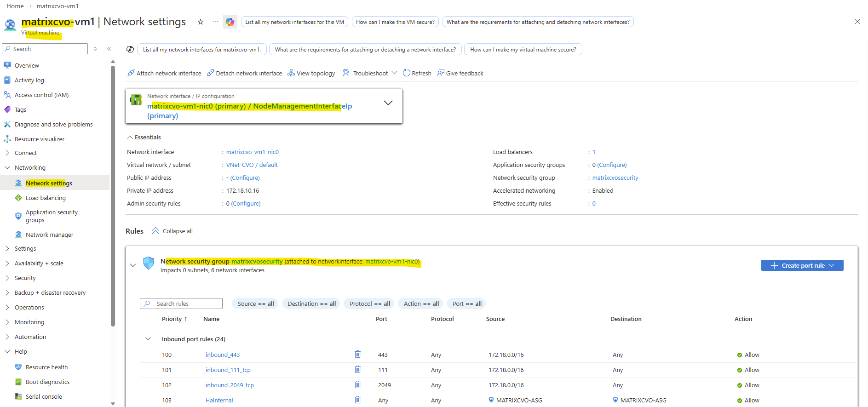The image size is (868, 407).
Task: Click the favorite star icon beside title
Action: pos(201,22)
